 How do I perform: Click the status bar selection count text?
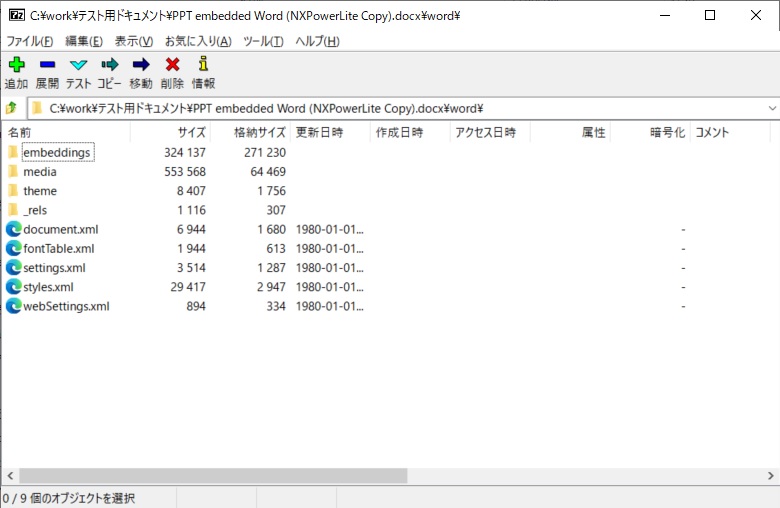[x=69, y=498]
